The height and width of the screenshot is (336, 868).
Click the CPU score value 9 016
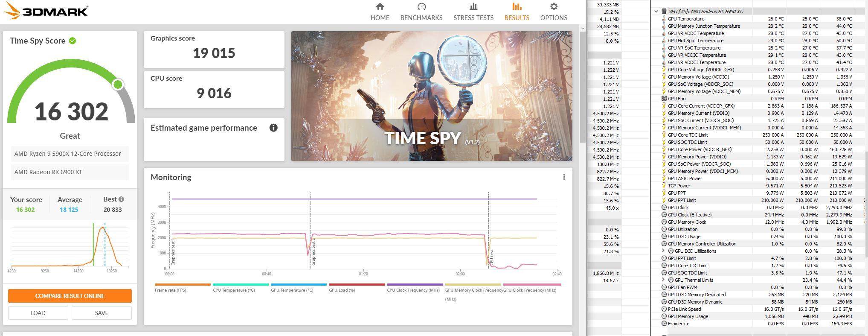click(214, 93)
